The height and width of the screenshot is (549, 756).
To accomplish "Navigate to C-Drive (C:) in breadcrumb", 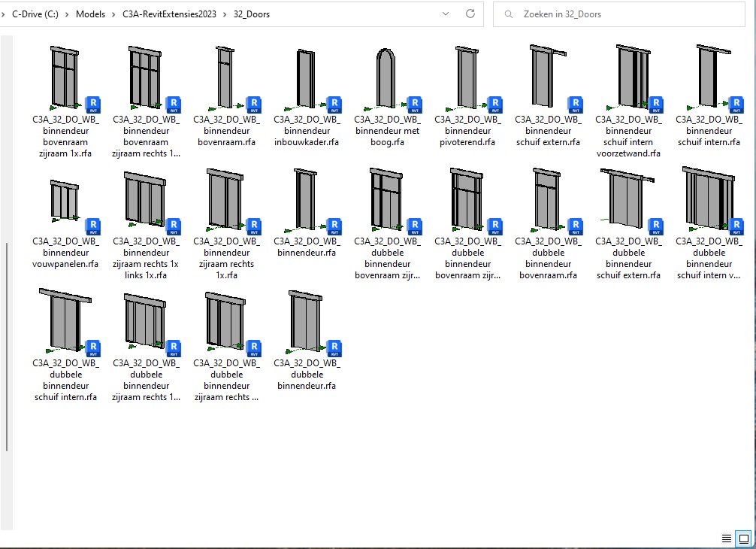I will (36, 14).
